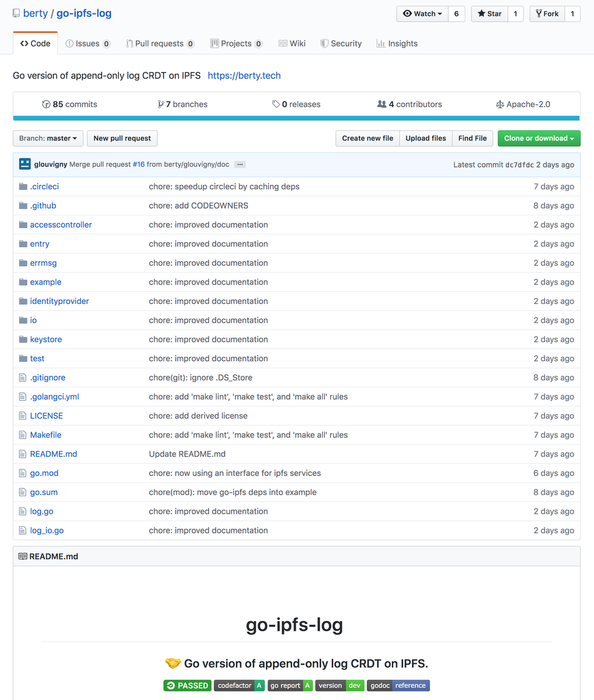Click the glouvigny avatar in the commit bar
The image size is (594, 700).
click(25, 164)
